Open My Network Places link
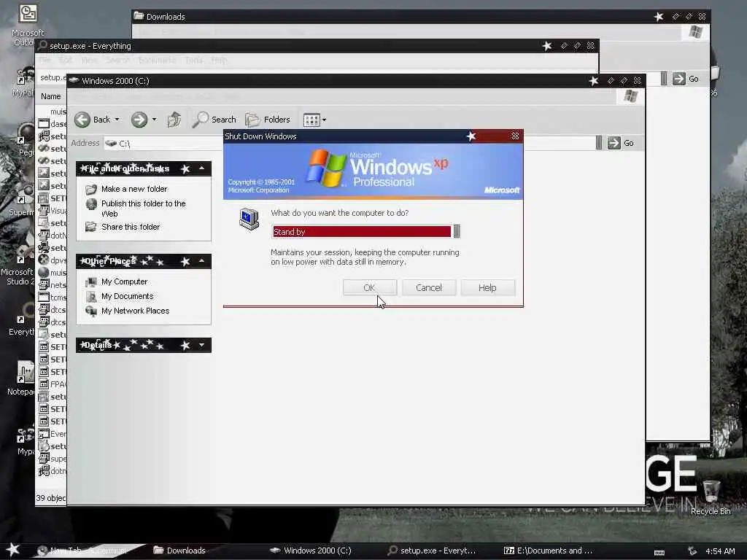 135,311
